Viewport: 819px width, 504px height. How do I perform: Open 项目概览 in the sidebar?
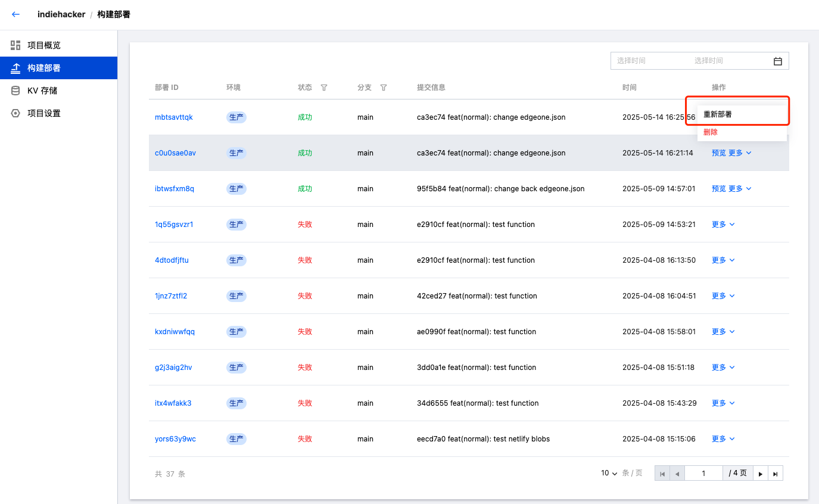[43, 45]
